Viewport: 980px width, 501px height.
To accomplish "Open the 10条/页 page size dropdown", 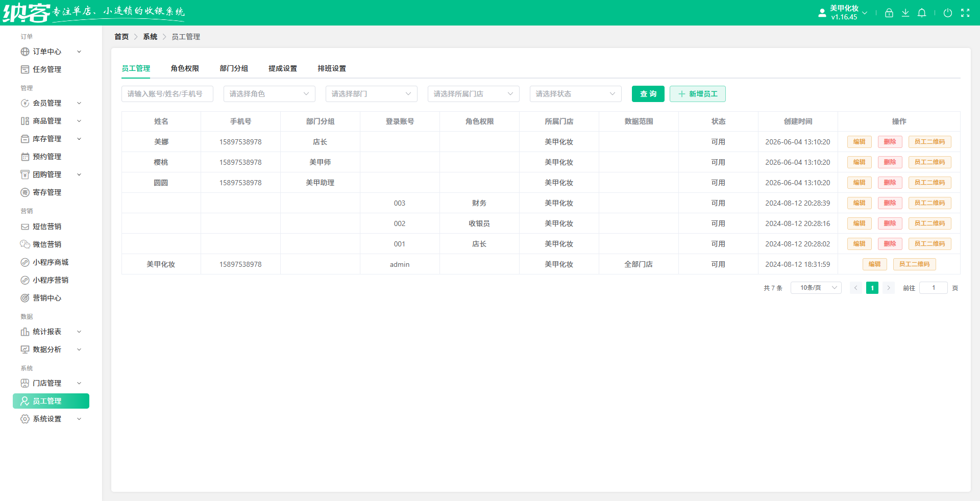I will [x=816, y=288].
